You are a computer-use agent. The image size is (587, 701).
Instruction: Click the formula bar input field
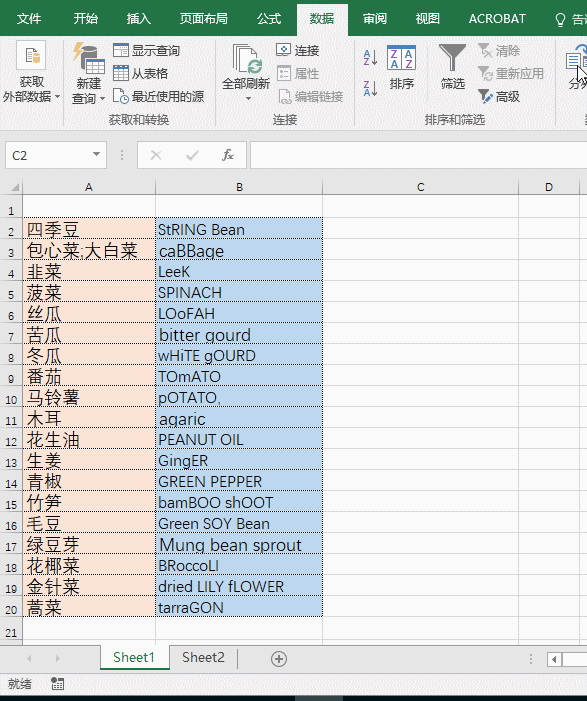coord(418,155)
